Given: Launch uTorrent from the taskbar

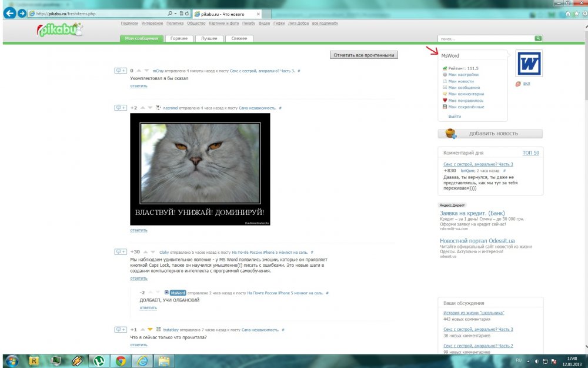Looking at the screenshot, I should click(x=97, y=360).
